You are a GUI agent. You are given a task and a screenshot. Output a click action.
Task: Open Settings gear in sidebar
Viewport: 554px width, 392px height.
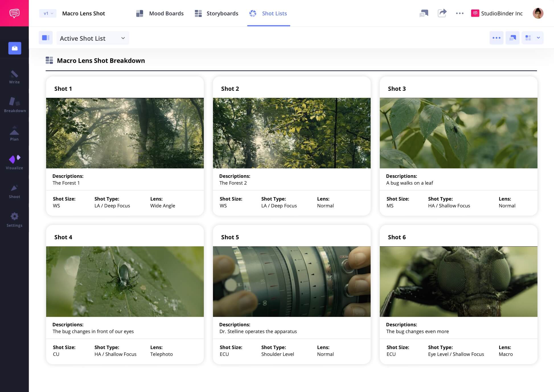point(14,220)
